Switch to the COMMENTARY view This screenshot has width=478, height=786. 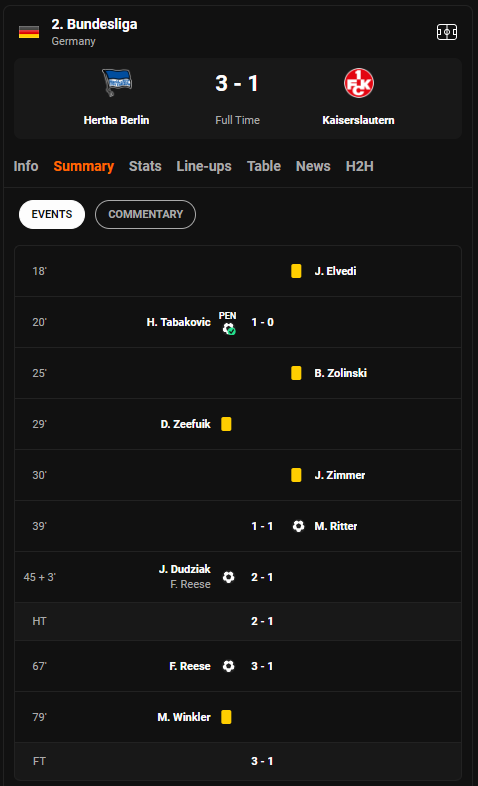coord(145,215)
